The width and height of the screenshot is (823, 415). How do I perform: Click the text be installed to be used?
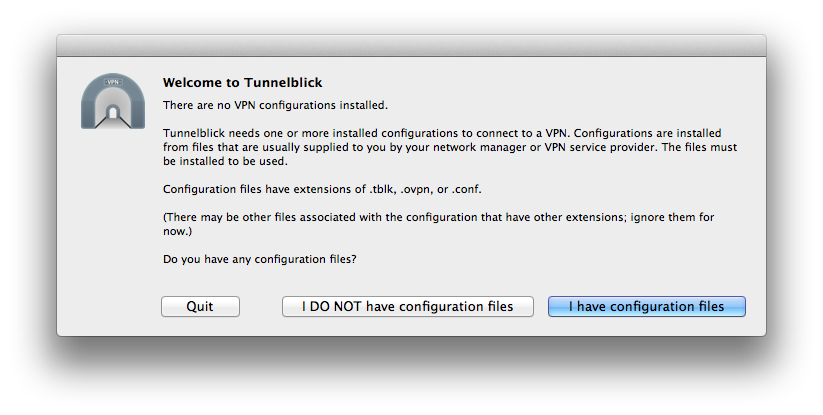(225, 162)
